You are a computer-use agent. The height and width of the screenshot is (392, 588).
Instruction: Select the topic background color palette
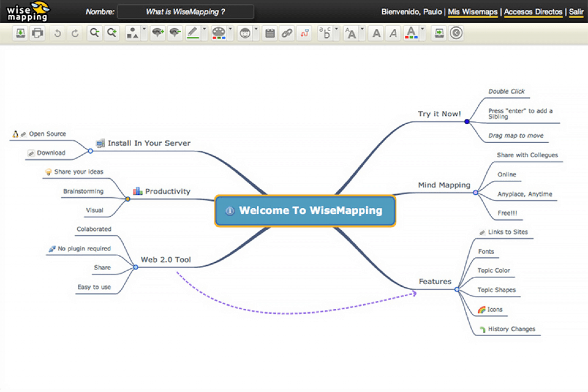pos(219,33)
